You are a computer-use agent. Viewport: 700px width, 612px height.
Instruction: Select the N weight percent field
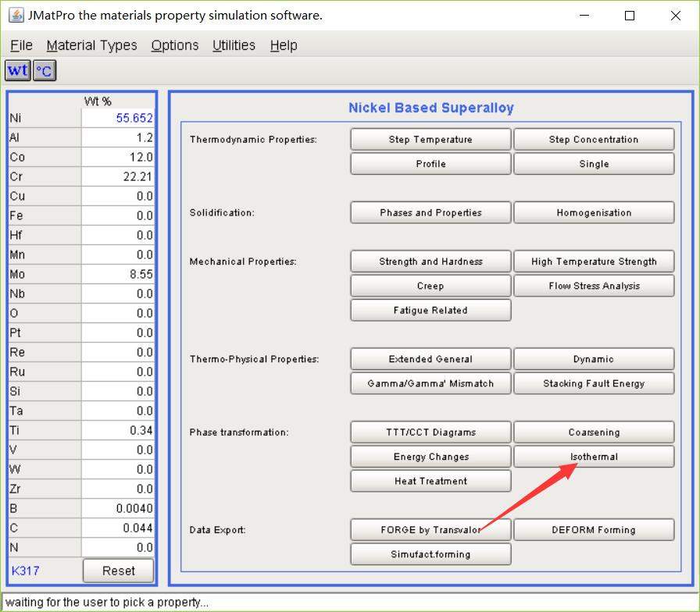(x=118, y=547)
